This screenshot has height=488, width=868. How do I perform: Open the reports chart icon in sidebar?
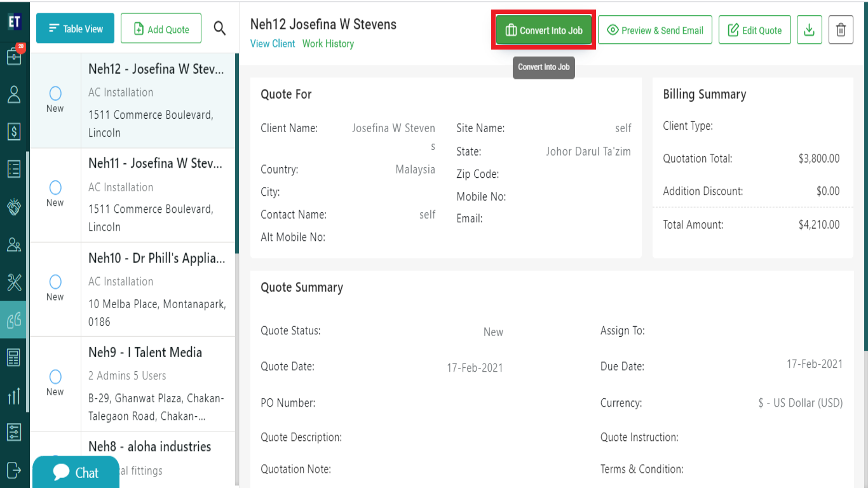point(14,396)
